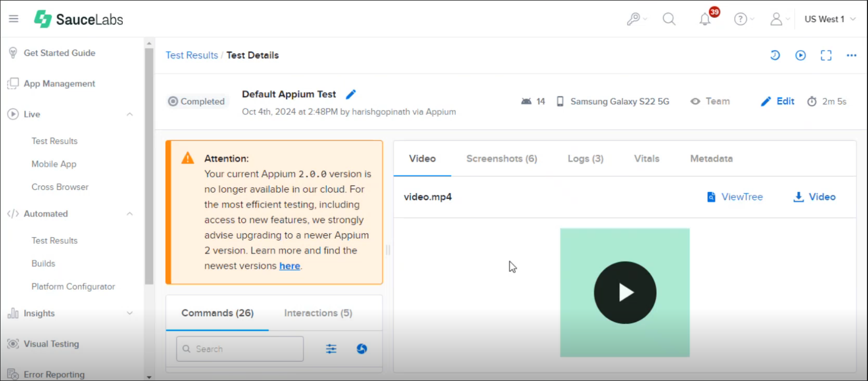Click the Samsung Galaxy S22 5G device icon
Image resolution: width=868 pixels, height=381 pixels.
click(560, 101)
